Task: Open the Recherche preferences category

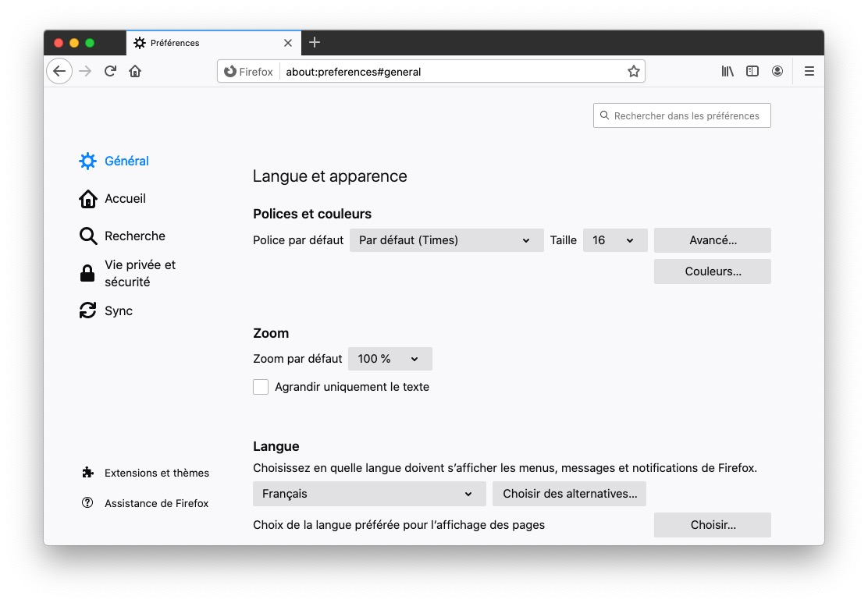Action: [123, 236]
